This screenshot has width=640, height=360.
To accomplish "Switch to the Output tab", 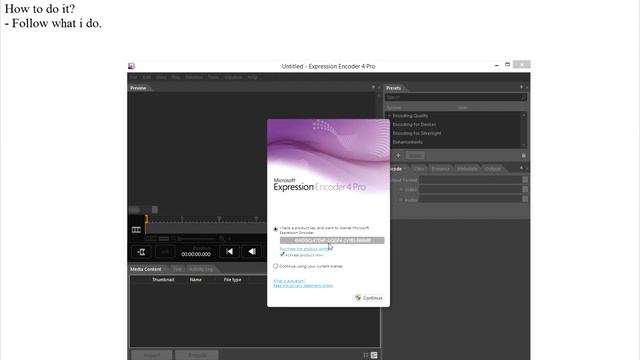I will coord(492,169).
